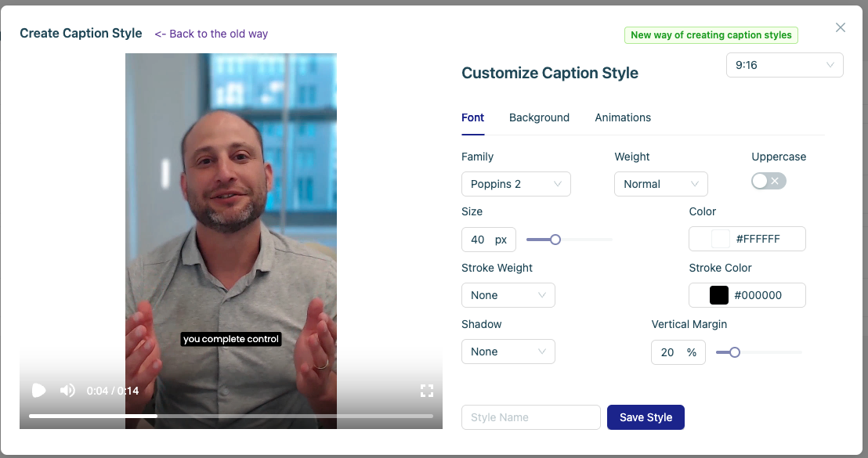The image size is (868, 458).
Task: Switch to the Animations tab
Action: pyautogui.click(x=623, y=117)
